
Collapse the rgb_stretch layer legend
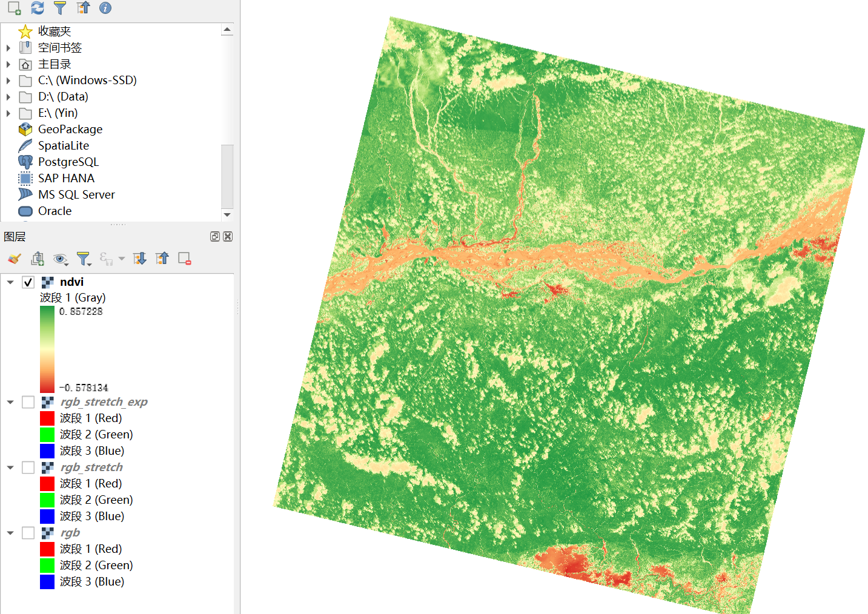pyautogui.click(x=10, y=467)
